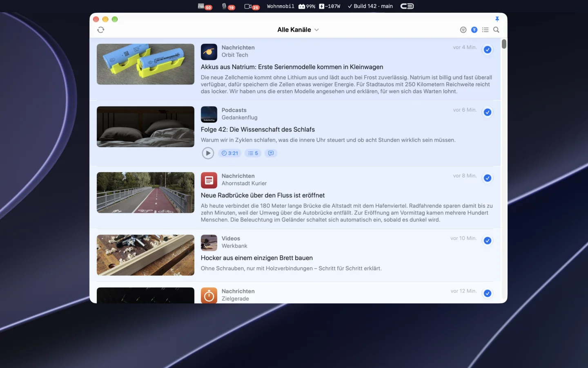Click the Werkbank channel icon
This screenshot has height=368, width=588.
pos(209,243)
